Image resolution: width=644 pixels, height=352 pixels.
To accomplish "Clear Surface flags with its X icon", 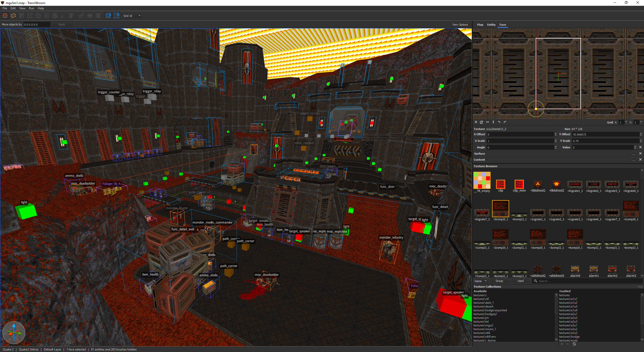I will pyautogui.click(x=640, y=153).
